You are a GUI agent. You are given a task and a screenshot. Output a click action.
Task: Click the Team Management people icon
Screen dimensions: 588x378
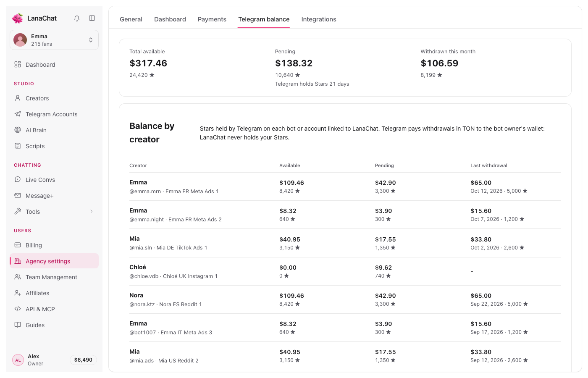coord(18,277)
